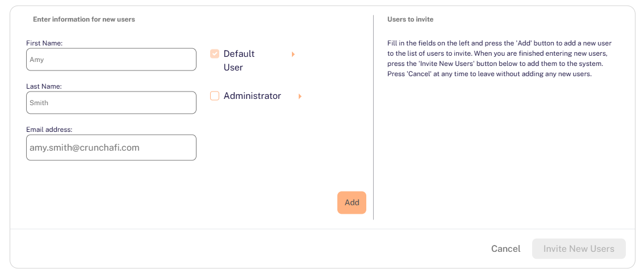Image resolution: width=644 pixels, height=274 pixels.
Task: Click the Administrator label text
Action: (x=252, y=96)
